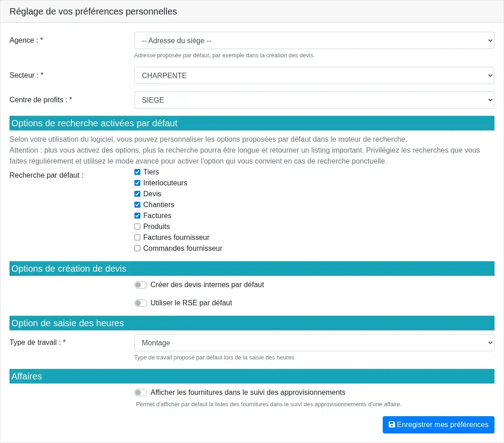Click Enregistrer mes préférences

pyautogui.click(x=438, y=424)
